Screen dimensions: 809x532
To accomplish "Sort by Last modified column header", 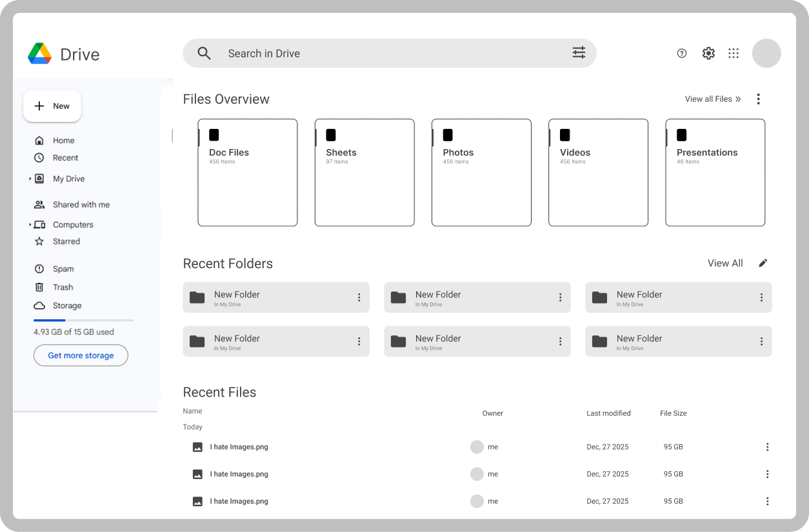I will coord(608,413).
